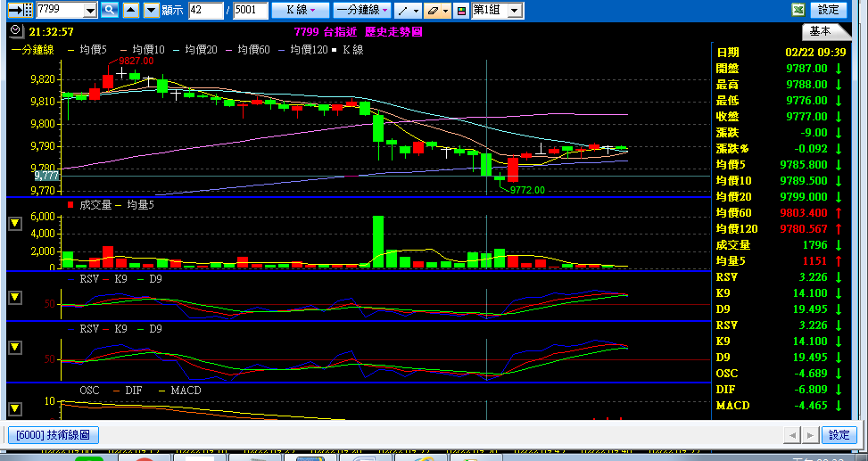Click the 顯示 count field showing 42
This screenshot has width=868, height=461.
pos(206,10)
